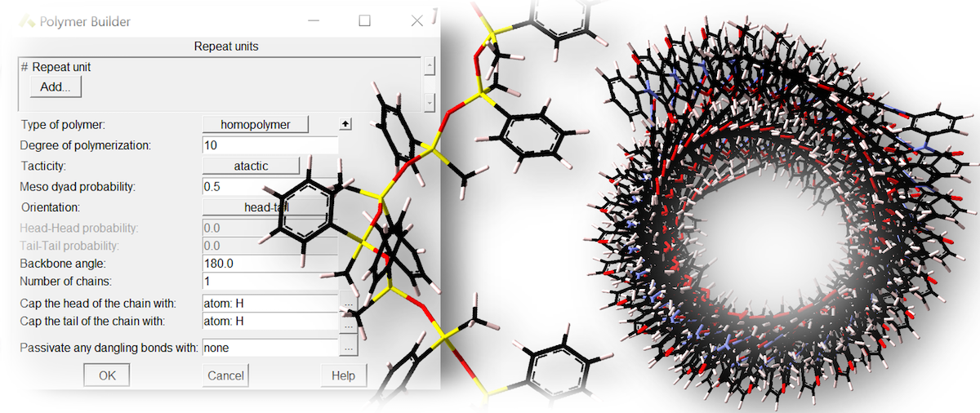Click the Head-Head probability field
980x413 pixels.
click(270, 228)
